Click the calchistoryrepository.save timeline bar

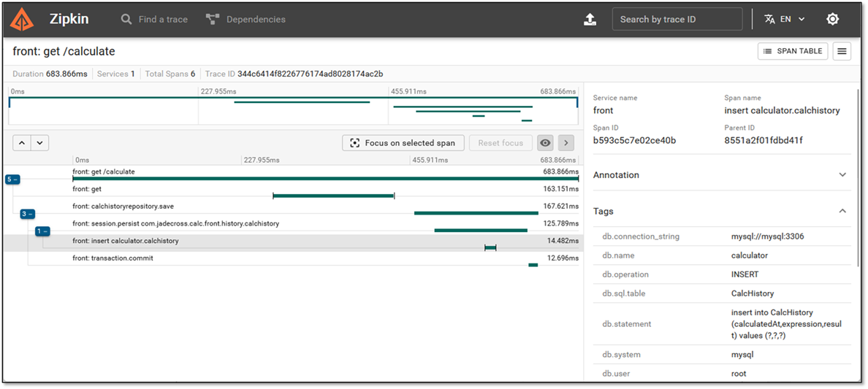[476, 213]
